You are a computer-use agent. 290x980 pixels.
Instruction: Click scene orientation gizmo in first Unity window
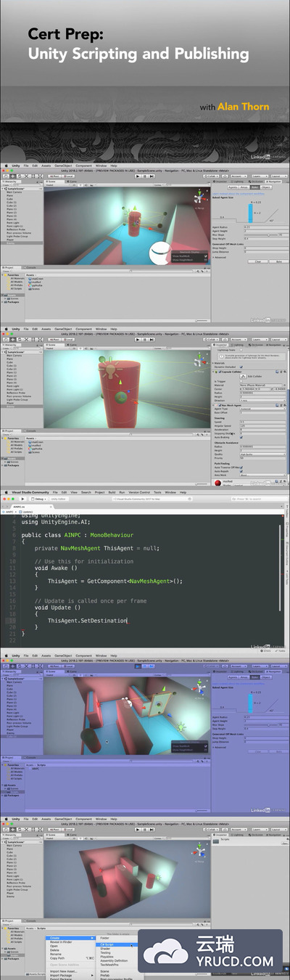pyautogui.click(x=198, y=199)
